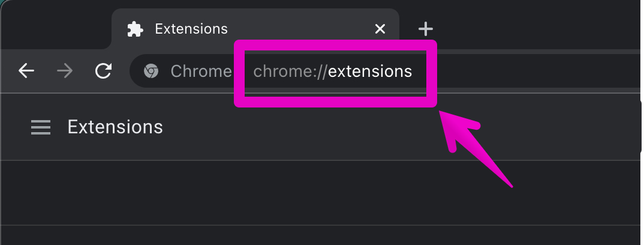The height and width of the screenshot is (245, 644).
Task: Click the word "extensions" in the URL
Action: [370, 71]
